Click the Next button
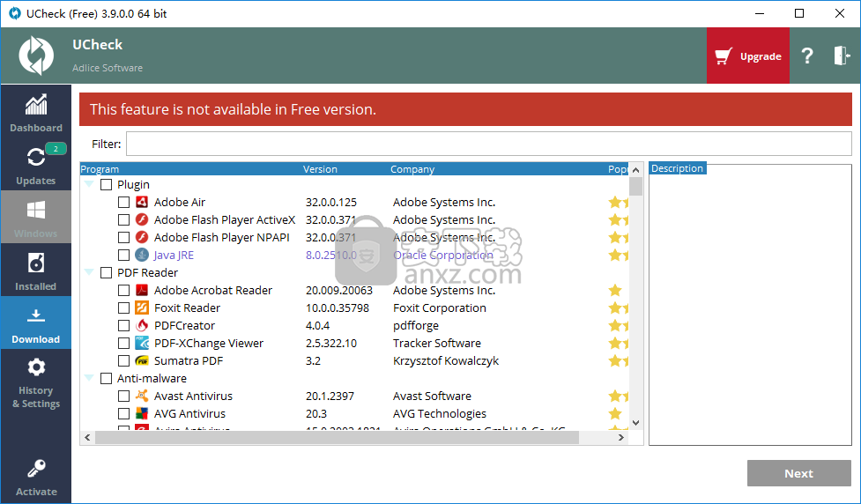 799,473
